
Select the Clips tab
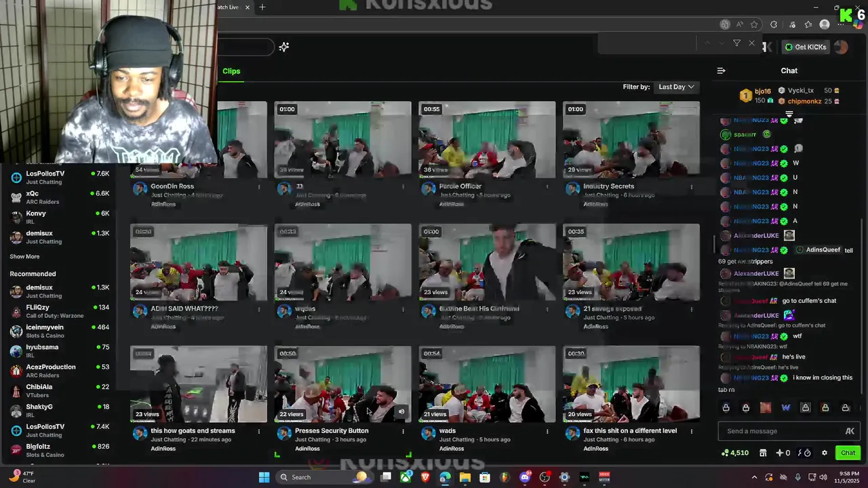coord(231,71)
